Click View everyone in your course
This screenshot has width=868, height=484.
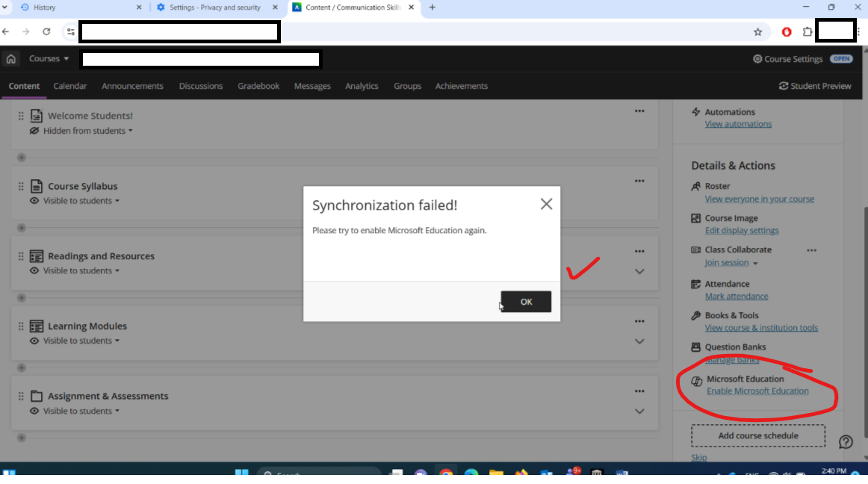(760, 199)
